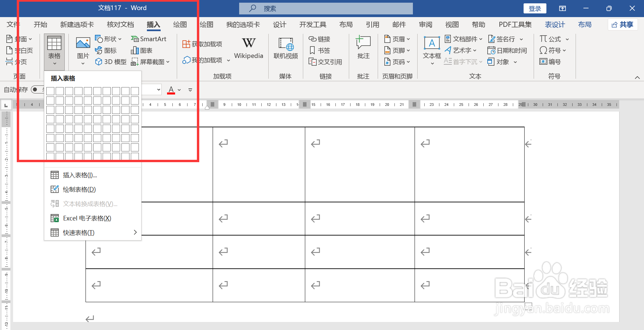Screen dimensions: 644x330
Task: Choose Draw Table(D) entry
Action: coord(93,189)
